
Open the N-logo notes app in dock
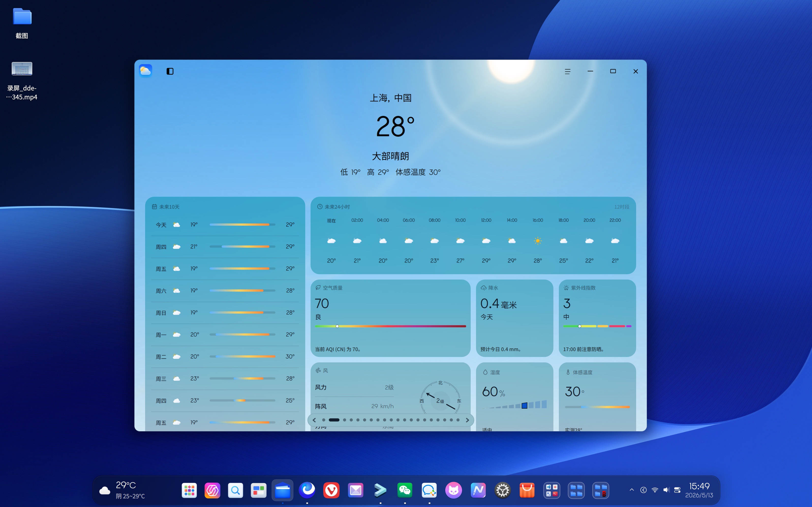[478, 490]
